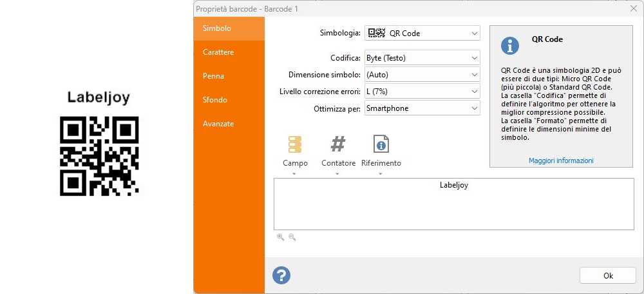Open the Ottimizza per Smartphone dropdown

tap(422, 108)
